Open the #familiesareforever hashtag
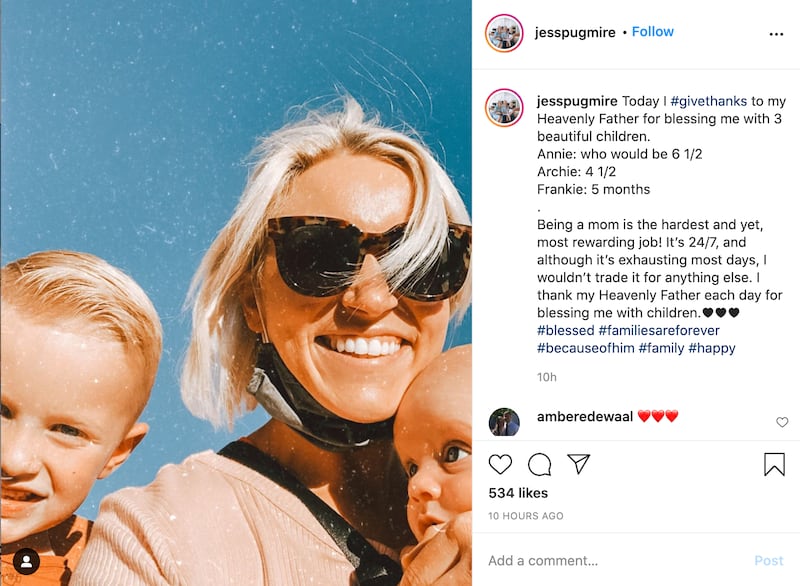 point(659,330)
